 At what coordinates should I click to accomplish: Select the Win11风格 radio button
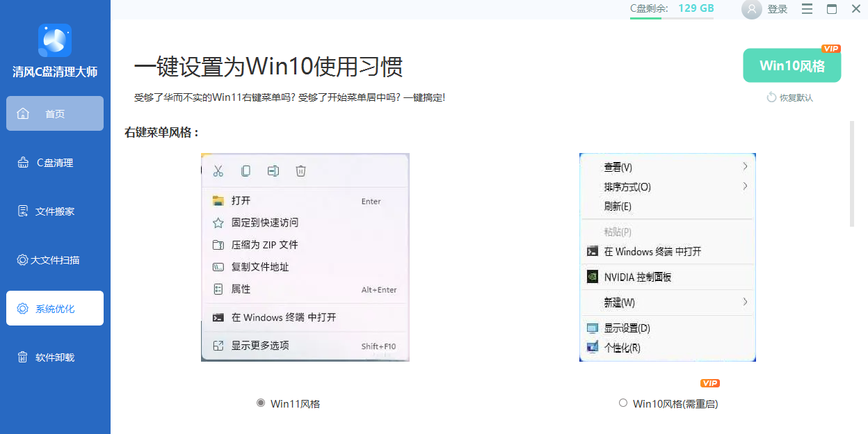click(x=261, y=403)
